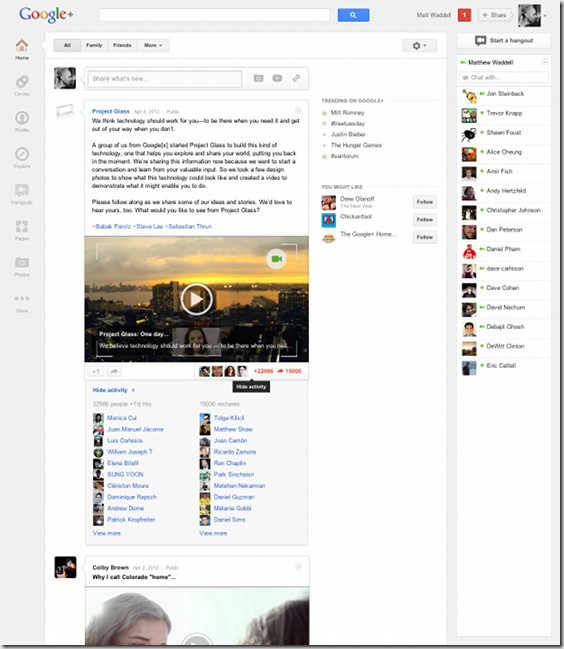Play the Project Glass video

197,299
